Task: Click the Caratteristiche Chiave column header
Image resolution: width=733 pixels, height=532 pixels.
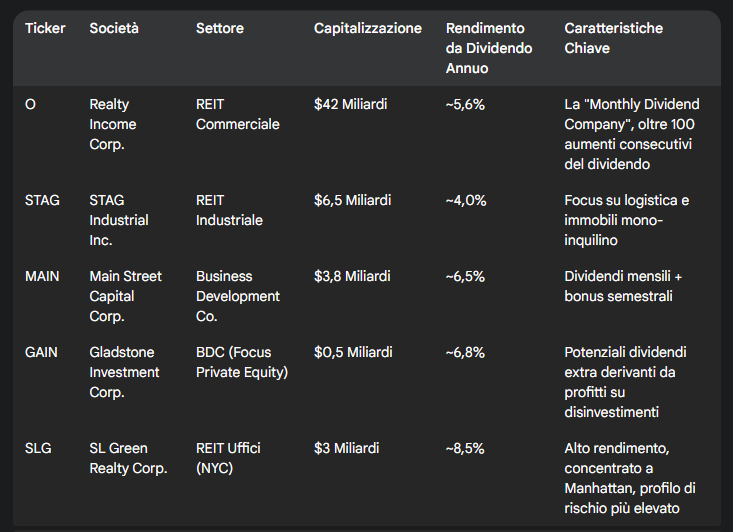Action: [x=613, y=38]
